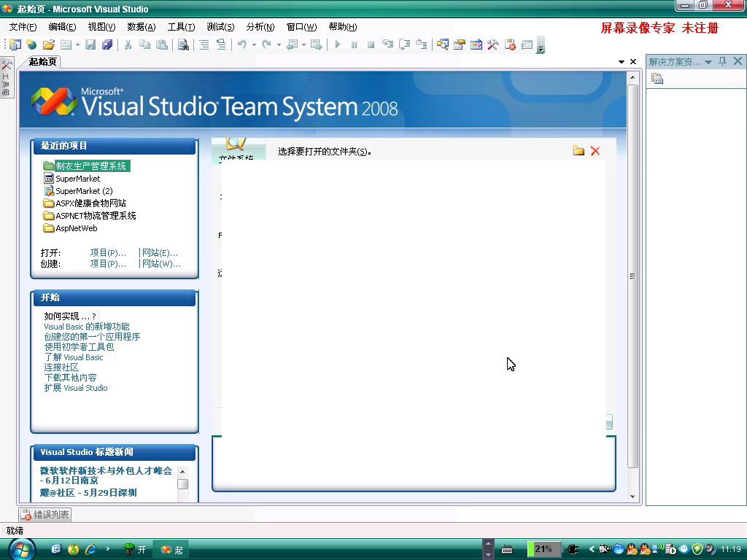Click the Solution Explorer properties icon
Viewport: 747px width, 560px height.
657,79
